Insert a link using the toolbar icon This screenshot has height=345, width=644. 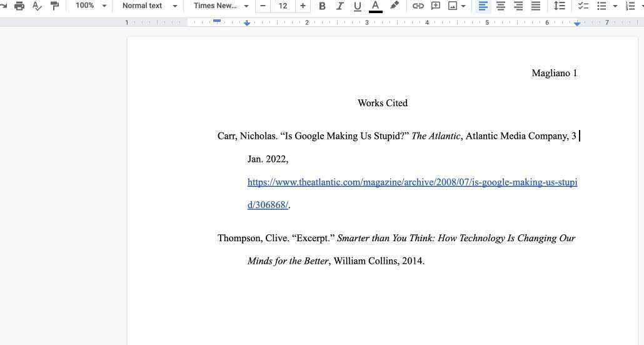[x=418, y=6]
